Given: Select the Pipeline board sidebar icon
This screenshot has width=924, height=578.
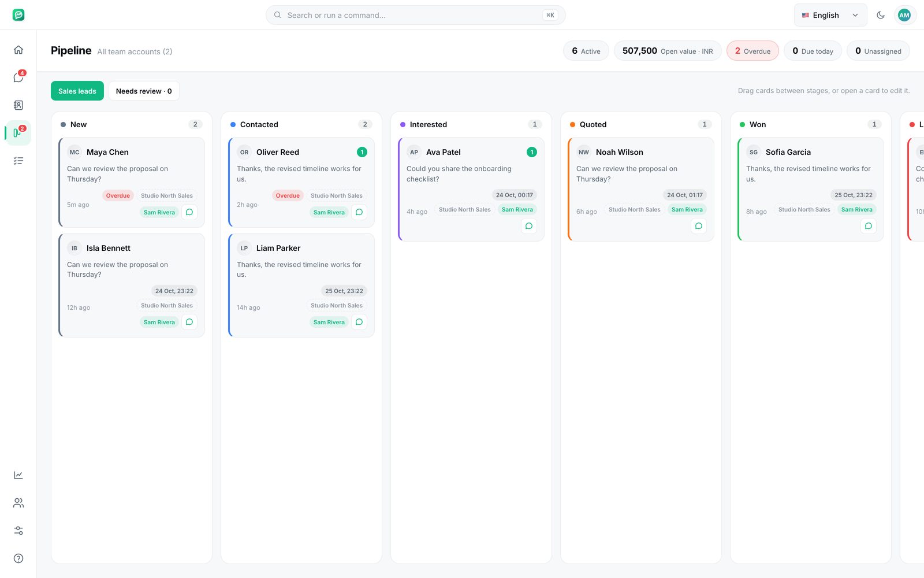Looking at the screenshot, I should (18, 133).
